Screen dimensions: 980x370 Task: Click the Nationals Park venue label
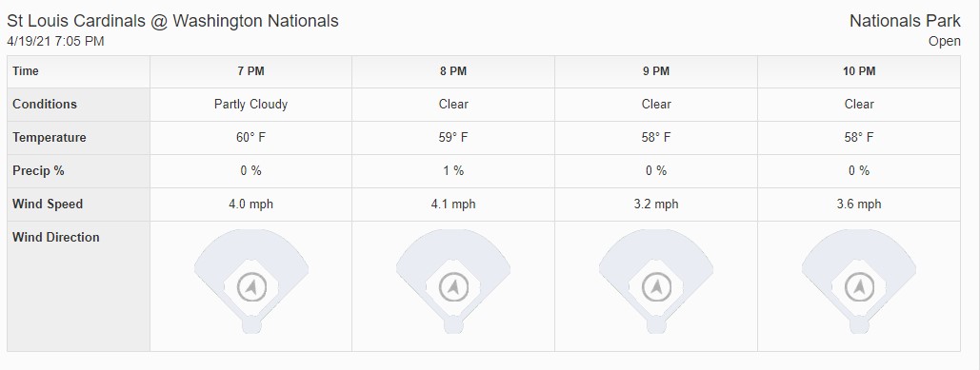905,21
